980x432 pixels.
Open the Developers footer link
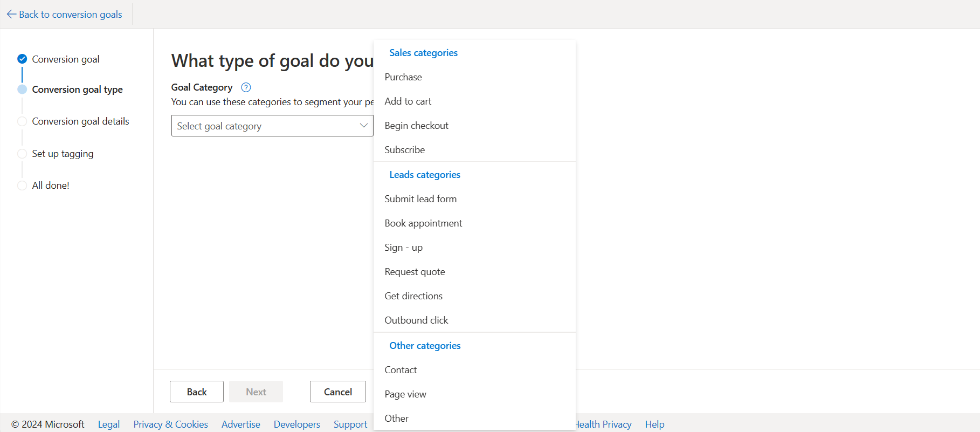[297, 424]
